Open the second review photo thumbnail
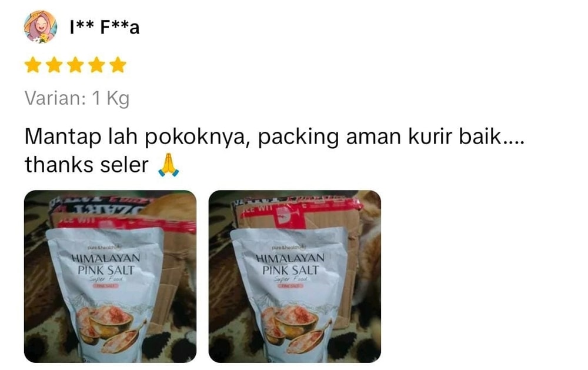Image resolution: width=588 pixels, height=370 pixels. pyautogui.click(x=295, y=276)
